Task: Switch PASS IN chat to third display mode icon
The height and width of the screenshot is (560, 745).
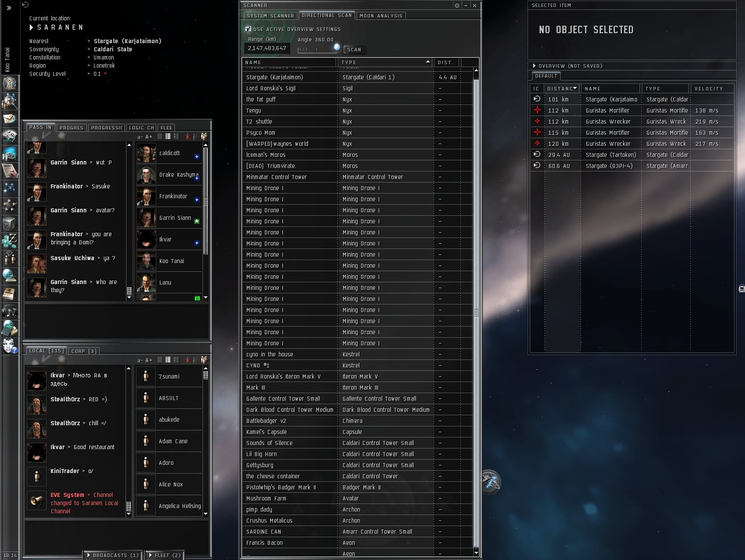Action: tap(175, 136)
